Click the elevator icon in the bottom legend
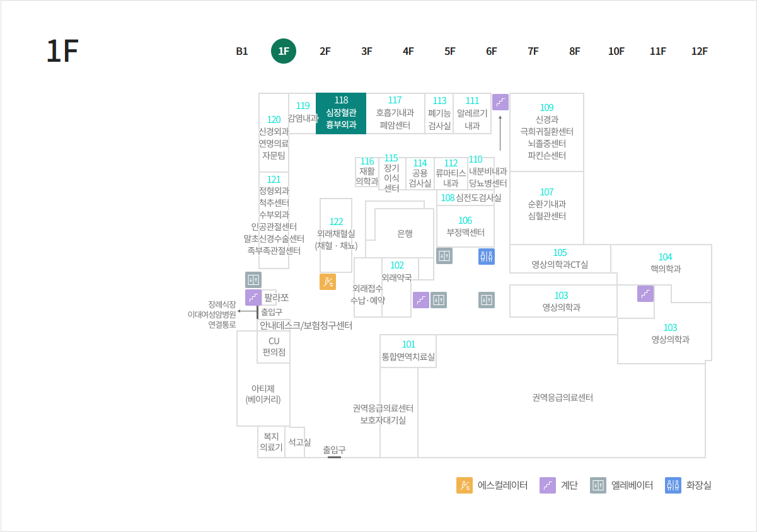 (x=598, y=485)
